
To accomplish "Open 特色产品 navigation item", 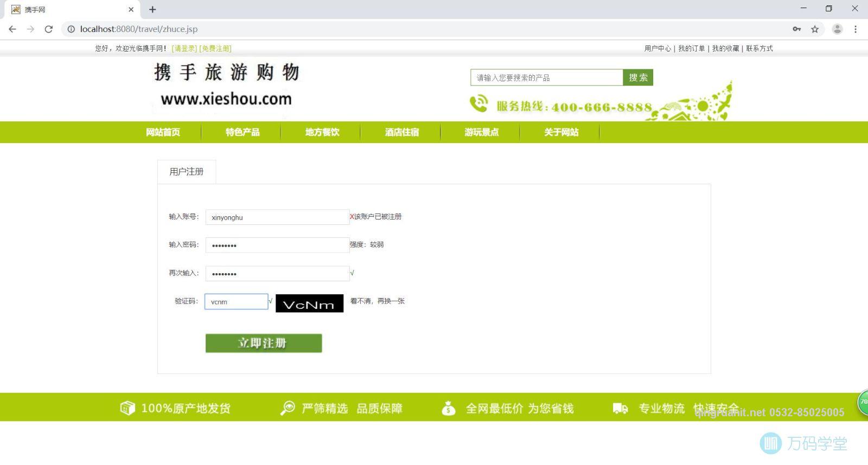I will click(242, 132).
